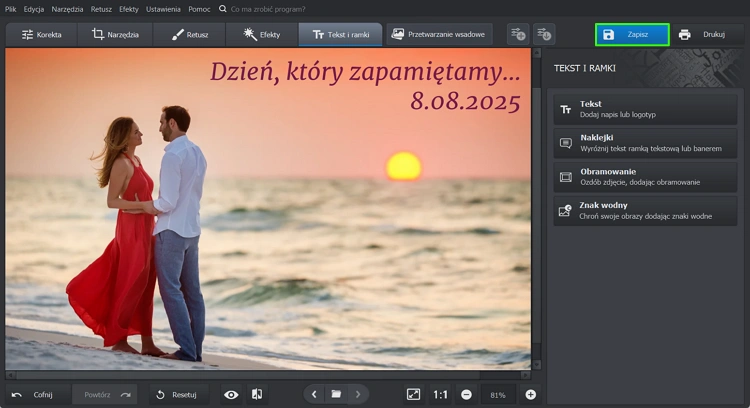Viewport: 750px width, 408px height.
Task: Switch to the Efekty tab with magic wand
Action: (262, 34)
